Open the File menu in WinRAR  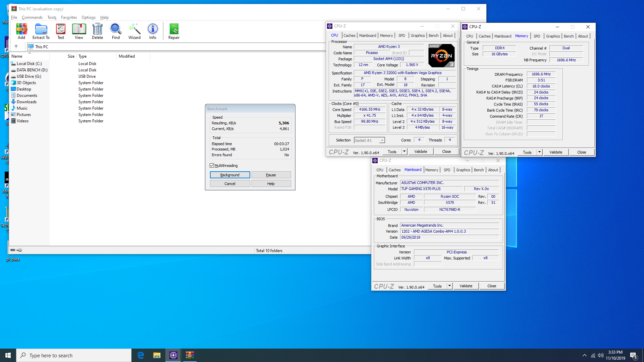(x=14, y=17)
